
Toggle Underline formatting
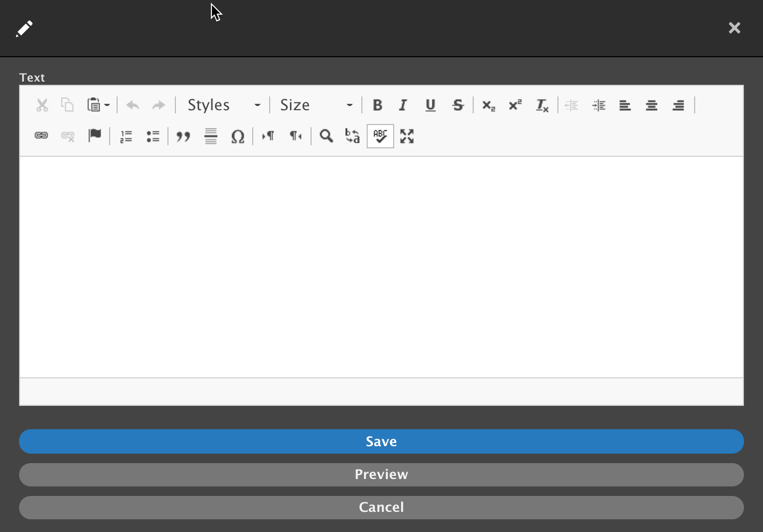[430, 105]
